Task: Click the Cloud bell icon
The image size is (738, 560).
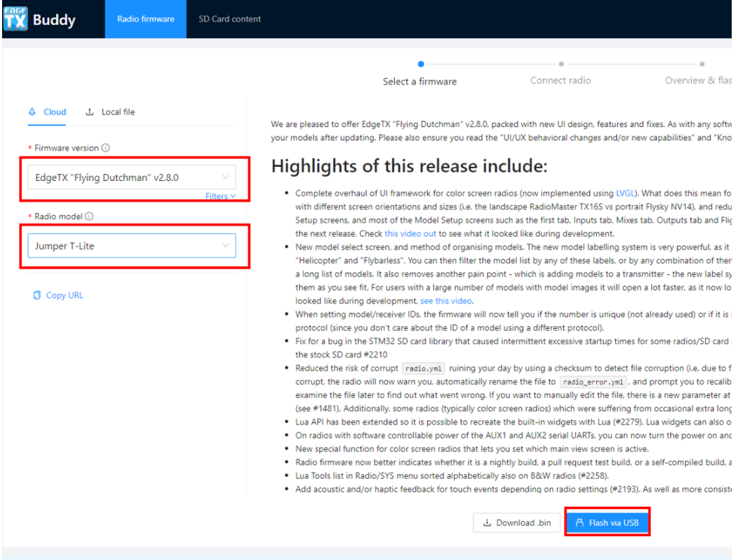Action: pos(32,112)
